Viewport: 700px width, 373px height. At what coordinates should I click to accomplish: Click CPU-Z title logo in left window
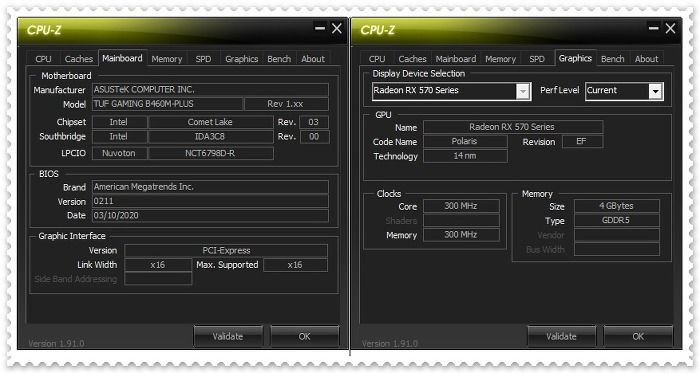44,30
